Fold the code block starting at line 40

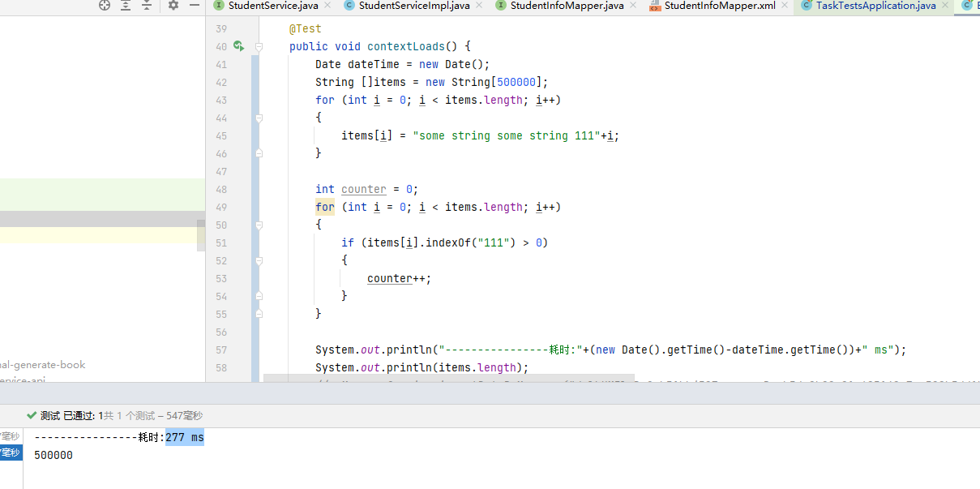pos(259,46)
